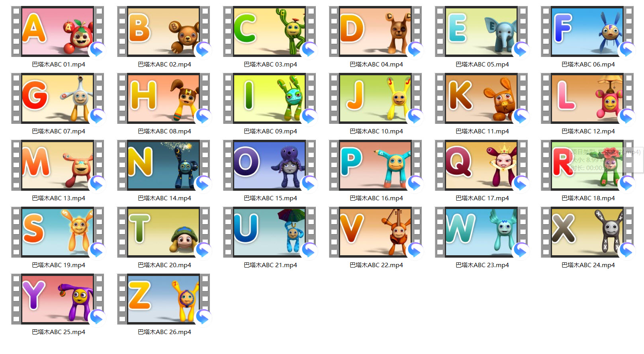Viewport: 644px width, 354px height.
Task: Select the letter A video thumbnail
Action: coord(57,31)
